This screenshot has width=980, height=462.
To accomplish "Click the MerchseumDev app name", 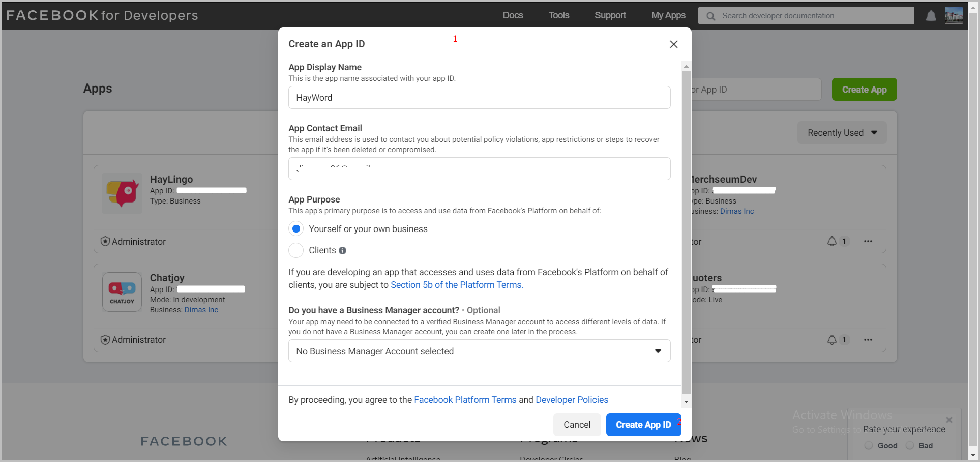I will (724, 179).
